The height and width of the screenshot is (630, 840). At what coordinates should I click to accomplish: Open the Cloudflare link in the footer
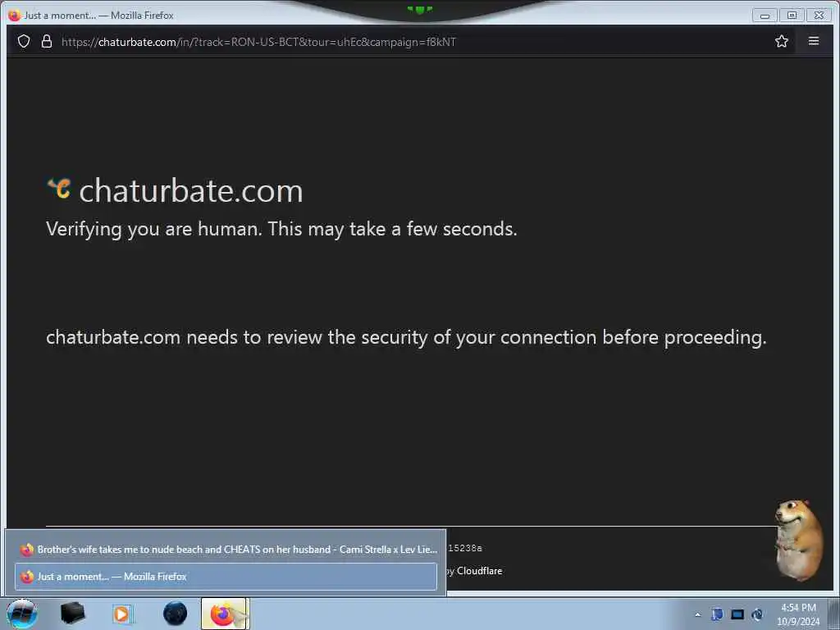(479, 571)
